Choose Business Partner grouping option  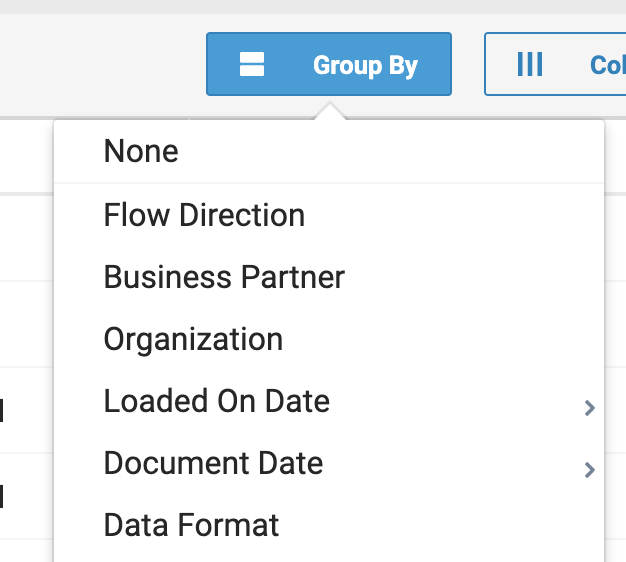329,277
